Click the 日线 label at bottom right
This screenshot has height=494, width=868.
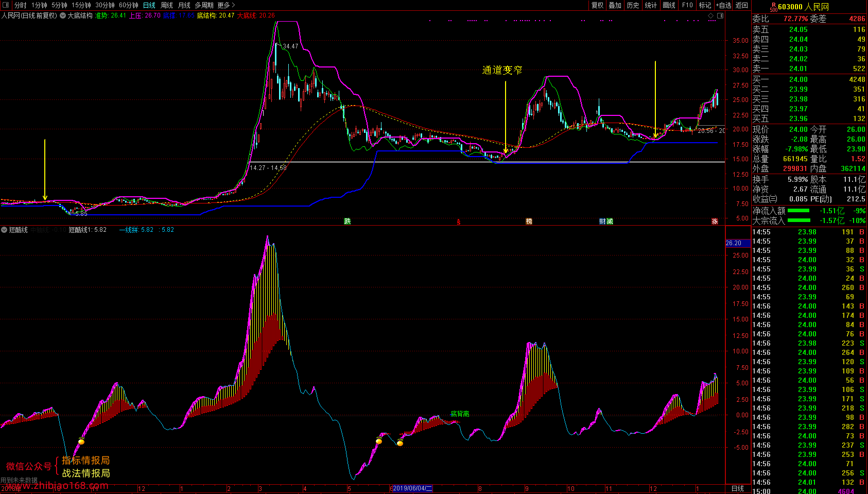(738, 488)
